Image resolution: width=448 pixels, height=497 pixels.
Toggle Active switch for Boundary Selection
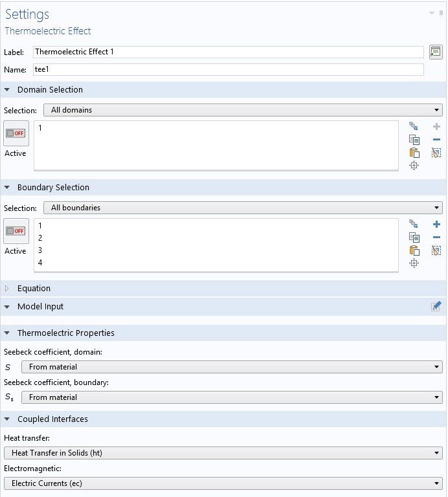point(16,230)
